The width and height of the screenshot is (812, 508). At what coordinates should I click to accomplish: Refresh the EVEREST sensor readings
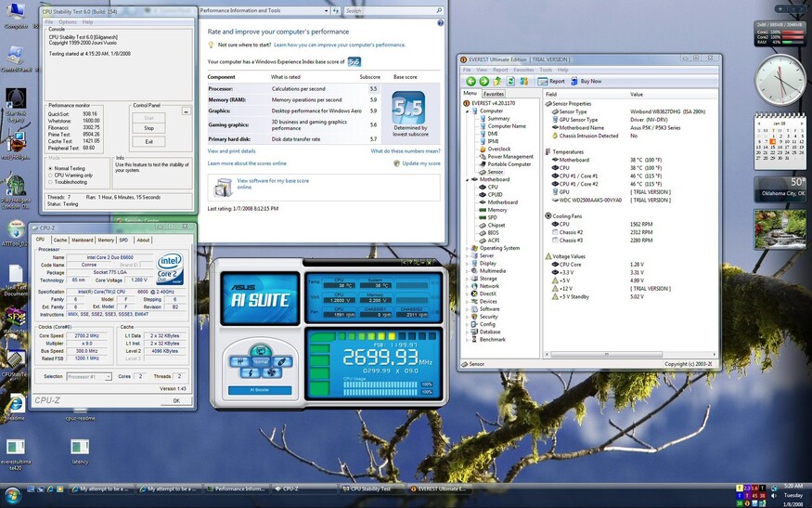(510, 82)
